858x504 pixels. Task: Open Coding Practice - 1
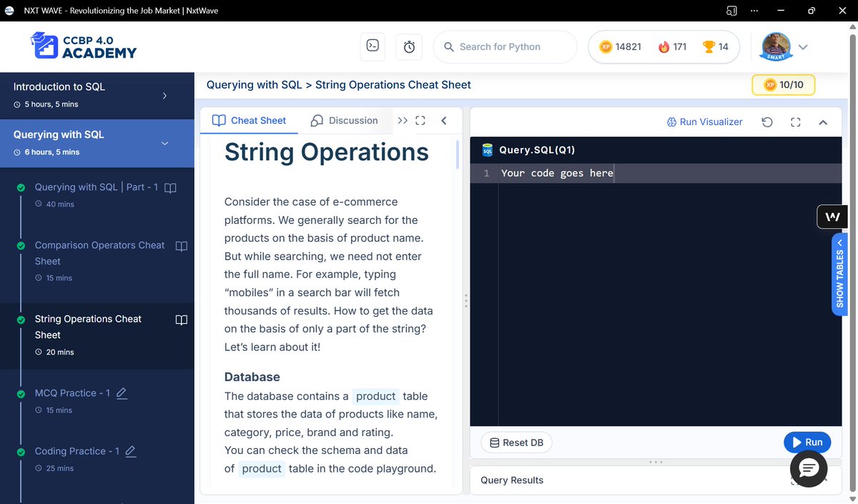[x=77, y=451]
